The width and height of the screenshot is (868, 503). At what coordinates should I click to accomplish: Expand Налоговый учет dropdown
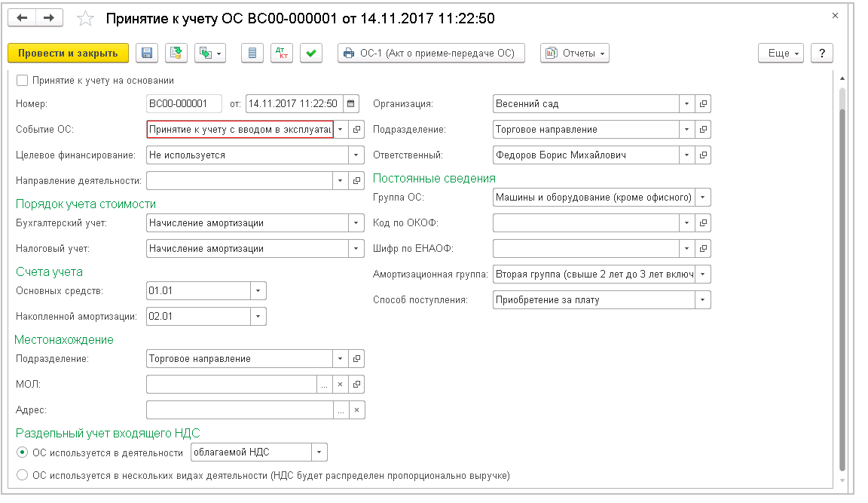pyautogui.click(x=356, y=249)
